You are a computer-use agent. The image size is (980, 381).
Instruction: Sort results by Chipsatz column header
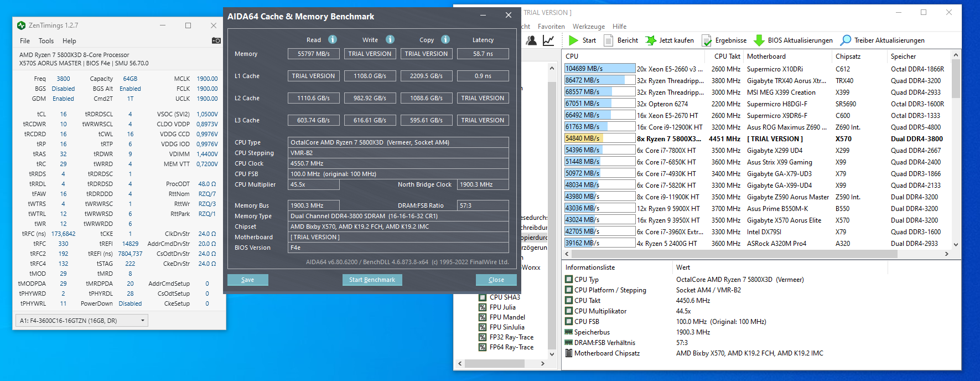859,56
